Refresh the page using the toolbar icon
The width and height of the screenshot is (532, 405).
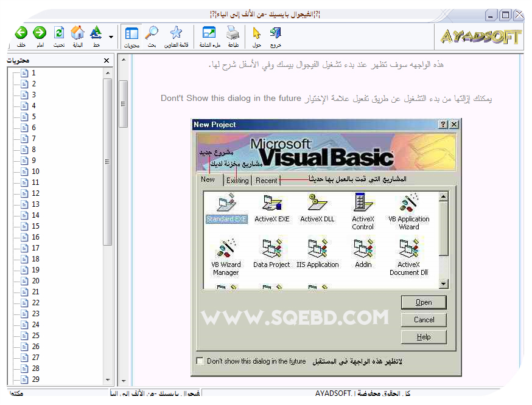tap(59, 33)
